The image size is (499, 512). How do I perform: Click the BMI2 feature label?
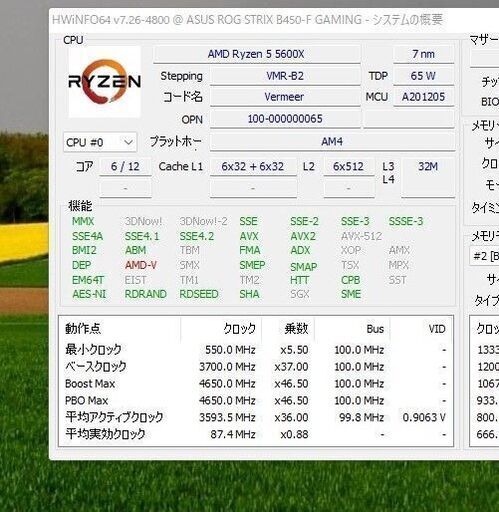point(84,250)
